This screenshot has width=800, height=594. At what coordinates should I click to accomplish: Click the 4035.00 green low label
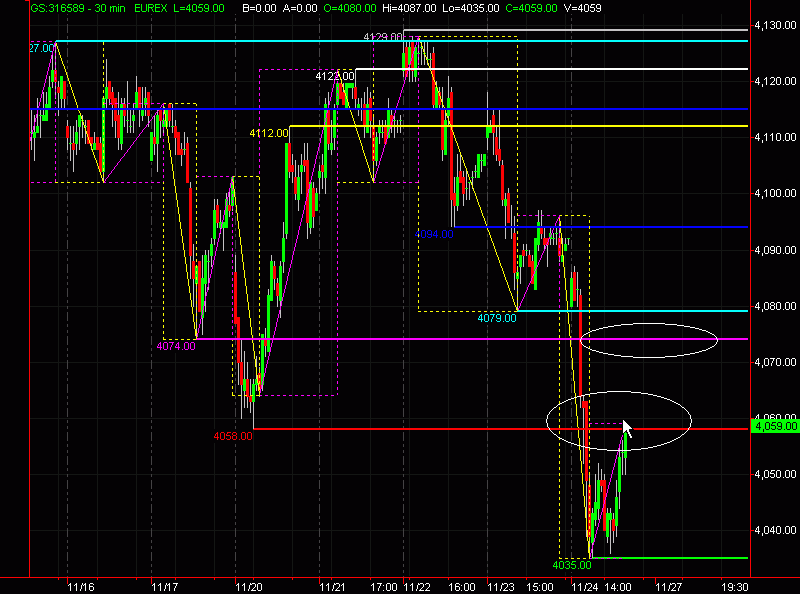click(572, 565)
